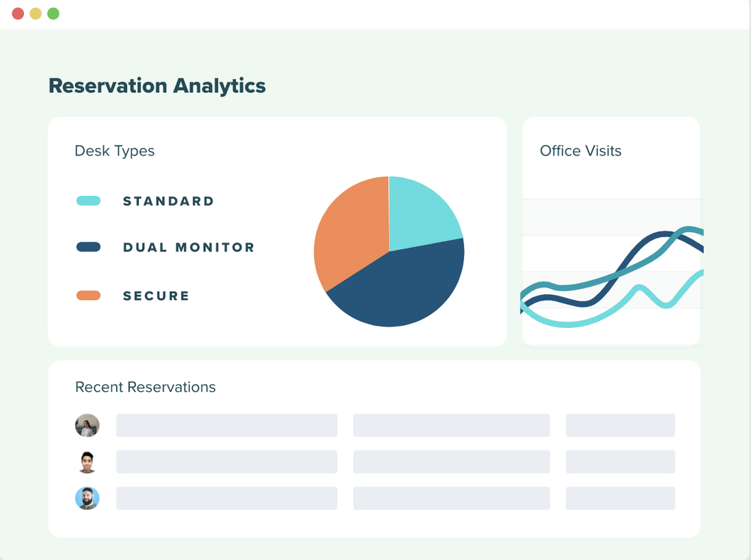751x560 pixels.
Task: Click the third reservation's last column
Action: pos(620,498)
